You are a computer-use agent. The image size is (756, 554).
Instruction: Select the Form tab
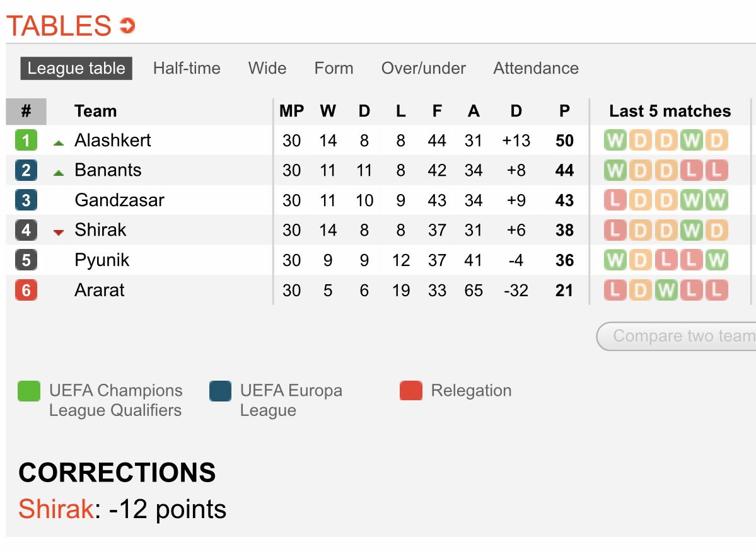coord(334,68)
